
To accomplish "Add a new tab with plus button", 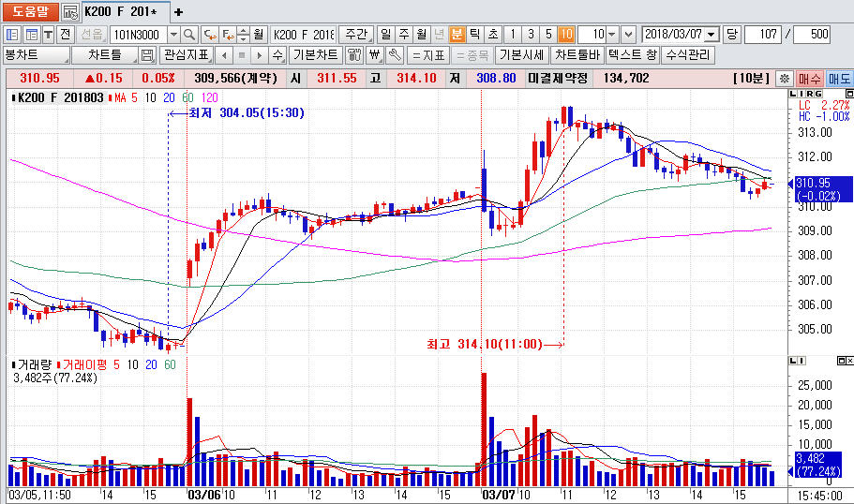I will click(x=179, y=12).
